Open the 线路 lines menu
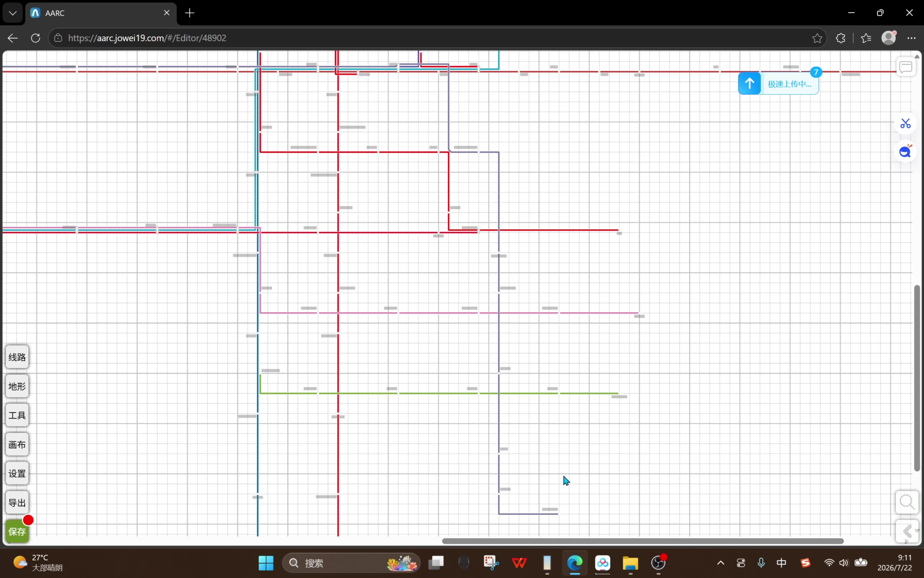This screenshot has height=578, width=924. pos(17,357)
